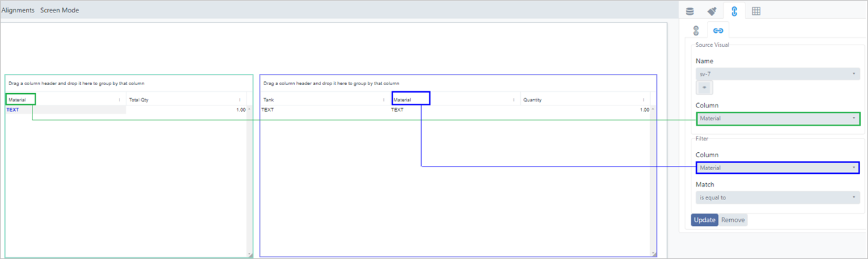The height and width of the screenshot is (259, 868).
Task: Click the Update button
Action: [x=704, y=220]
